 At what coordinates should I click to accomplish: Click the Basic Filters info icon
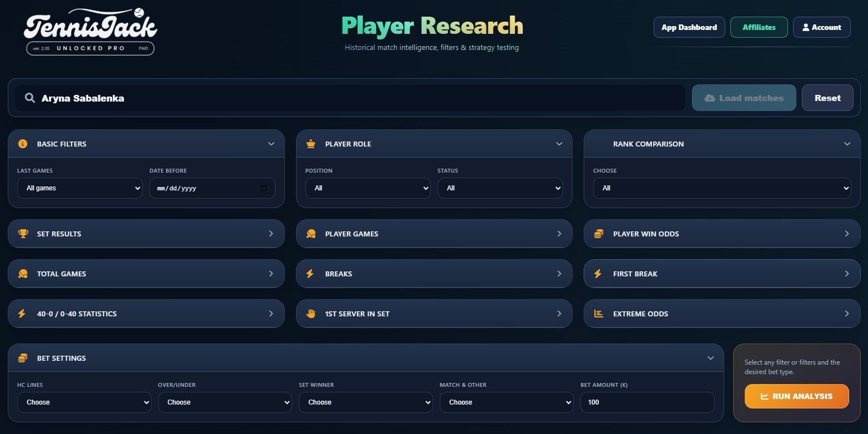point(23,144)
